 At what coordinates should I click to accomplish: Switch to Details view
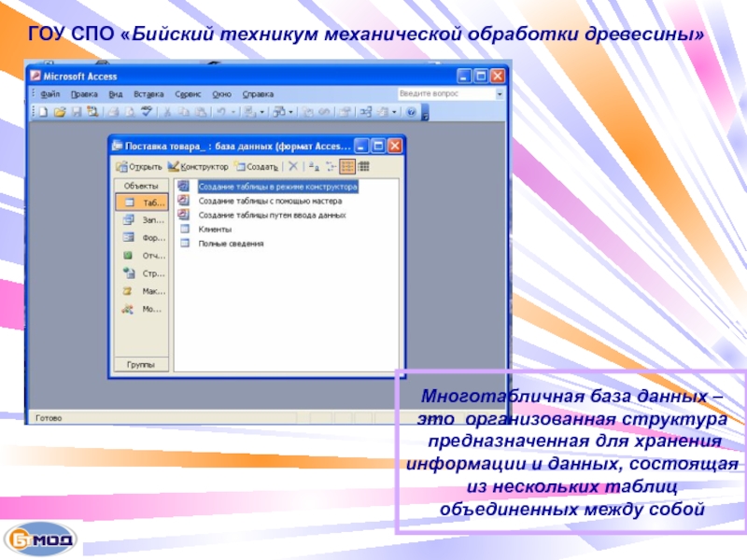tap(363, 166)
